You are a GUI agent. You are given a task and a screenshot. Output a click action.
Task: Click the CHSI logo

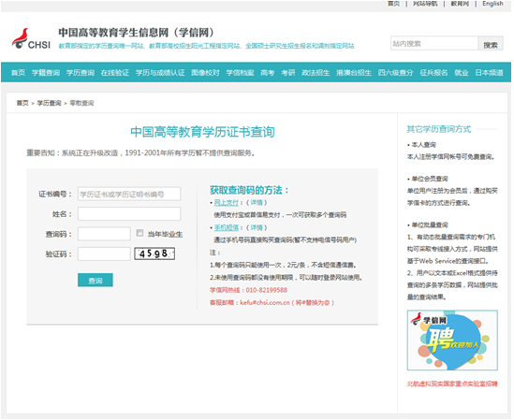coord(31,39)
